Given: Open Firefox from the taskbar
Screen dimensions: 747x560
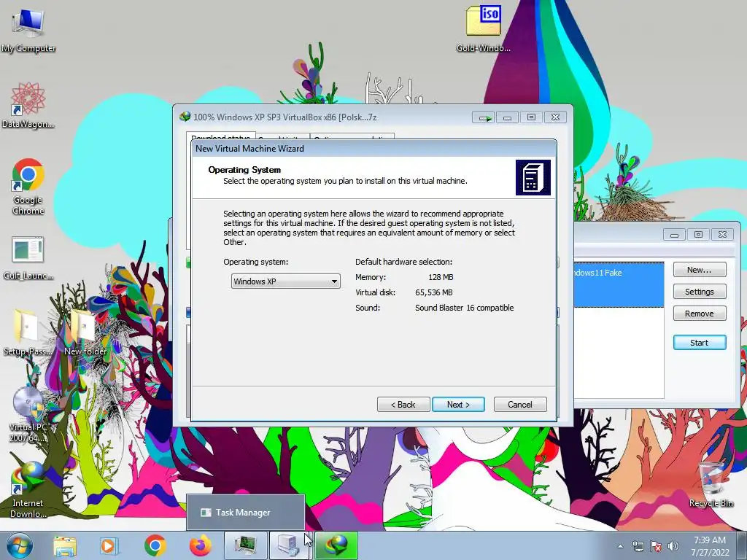Looking at the screenshot, I should pos(201,545).
